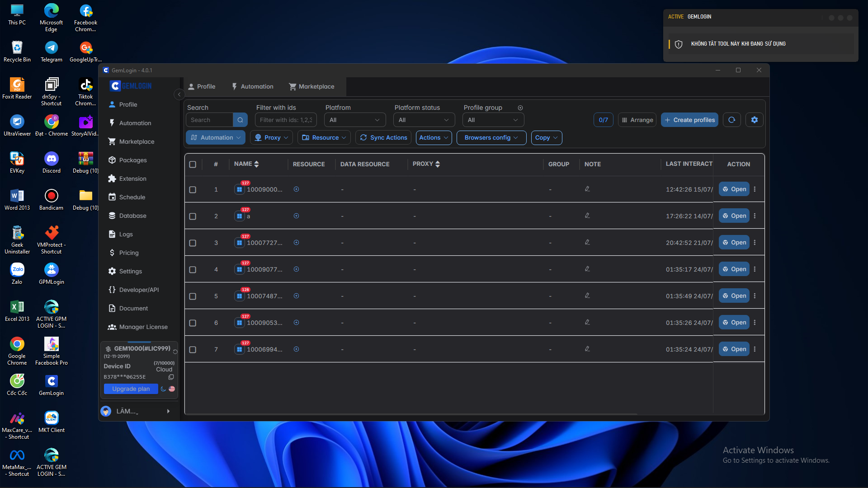Tick checkbox for row 6 profile
The width and height of the screenshot is (868, 488).
coord(193,323)
